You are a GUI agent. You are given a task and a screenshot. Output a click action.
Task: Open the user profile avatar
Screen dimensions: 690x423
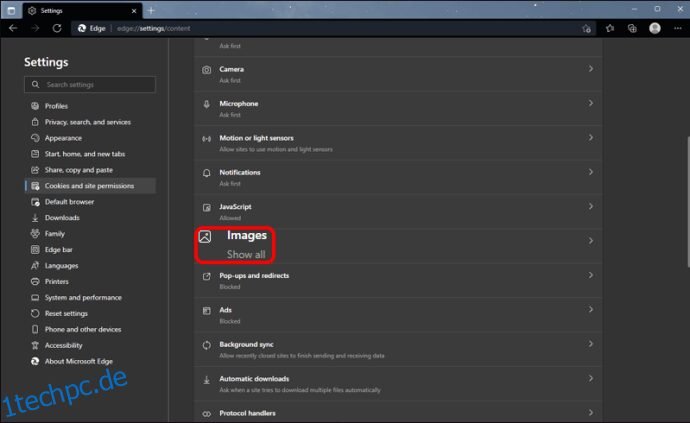(655, 28)
